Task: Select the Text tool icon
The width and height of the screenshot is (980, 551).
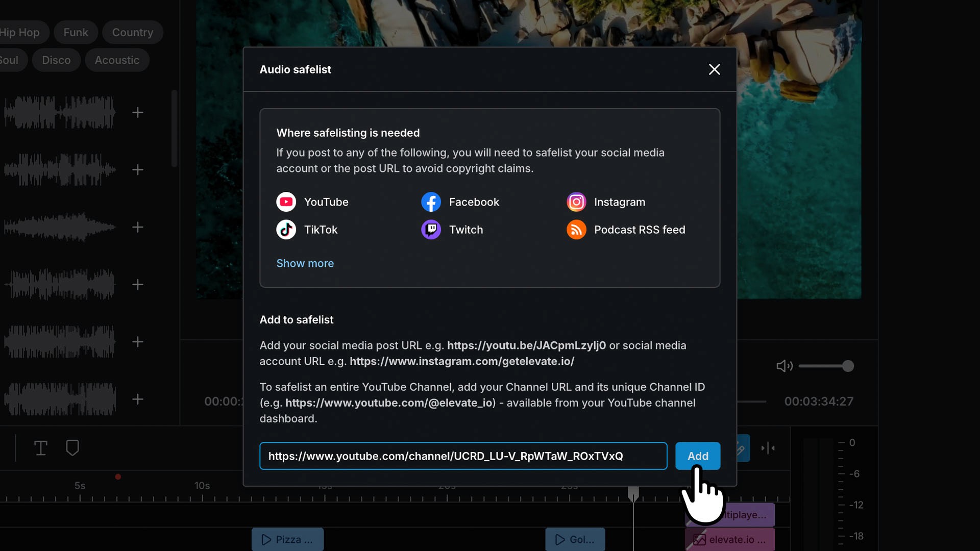Action: [41, 448]
